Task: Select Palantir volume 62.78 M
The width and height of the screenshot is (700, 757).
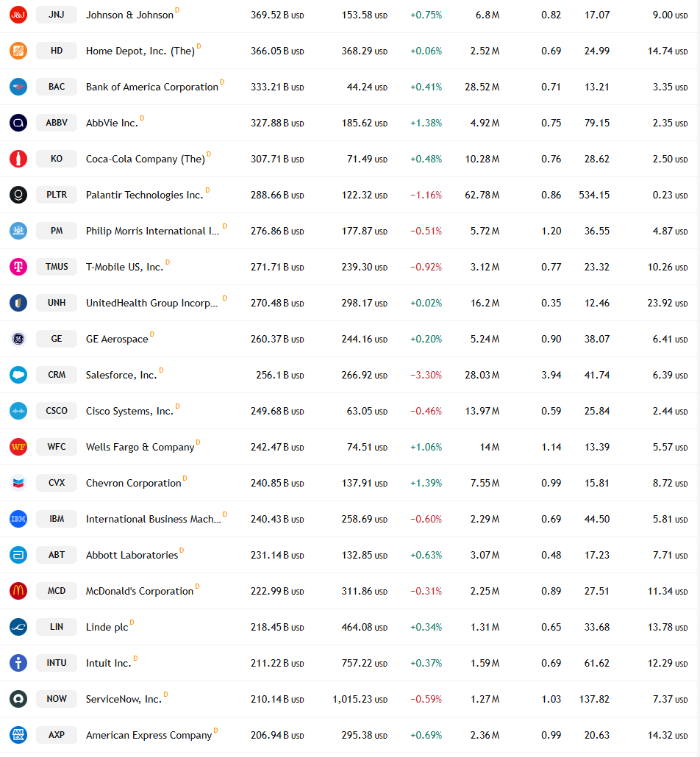Action: (482, 195)
